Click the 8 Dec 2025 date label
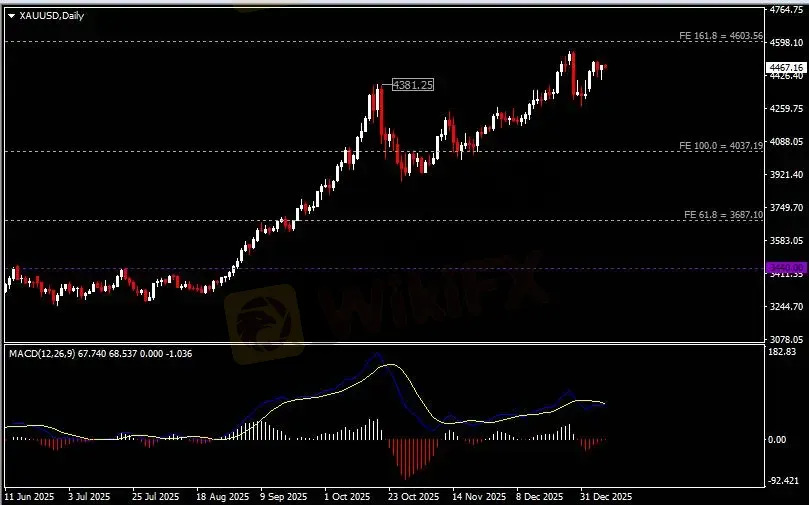The width and height of the screenshot is (809, 505). (540, 497)
